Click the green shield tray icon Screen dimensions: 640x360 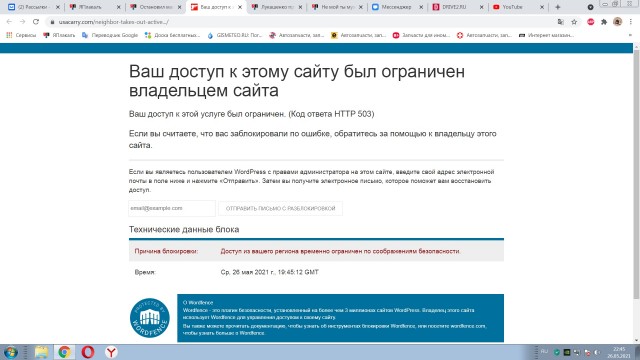tap(556, 352)
